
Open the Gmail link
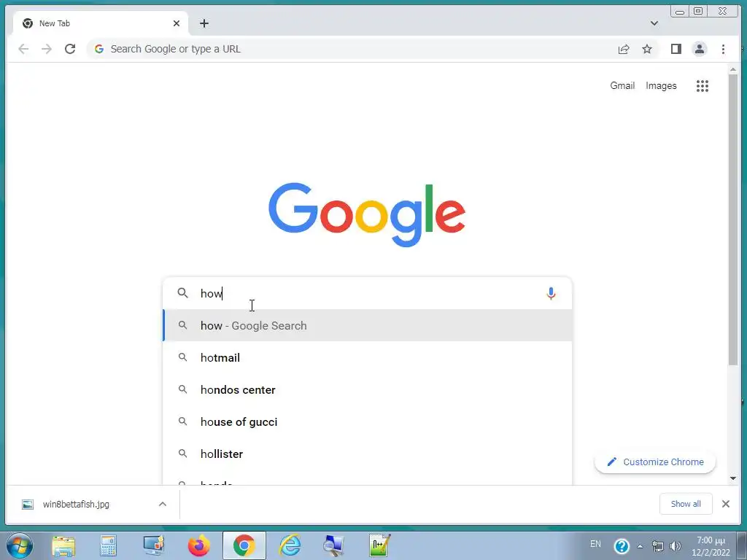tap(622, 86)
